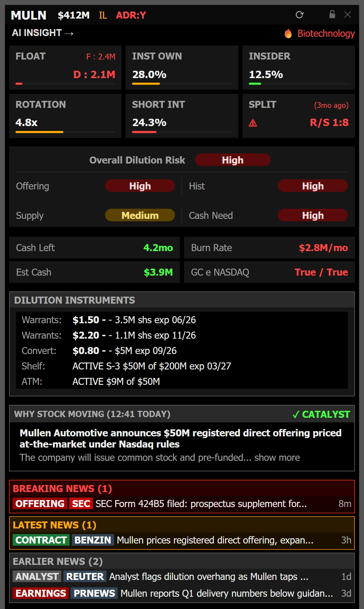Close the MULN panel with X
Viewport: 364px width, 609px height.
coord(348,14)
